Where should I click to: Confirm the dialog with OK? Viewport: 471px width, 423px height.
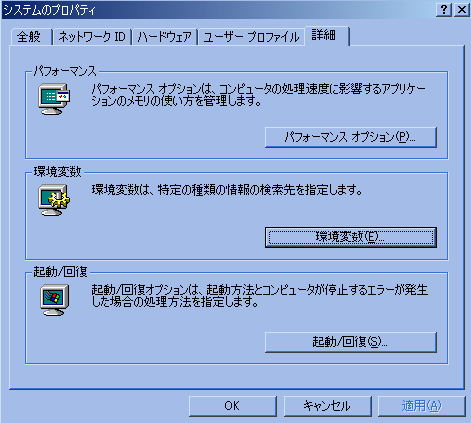pyautogui.click(x=233, y=406)
